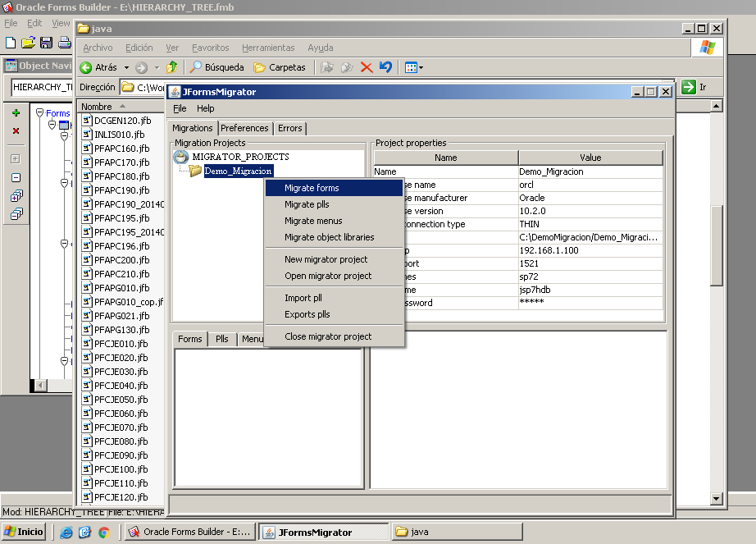
Task: Click the Open folder icon in Forms Builder toolbar
Action: [29, 43]
